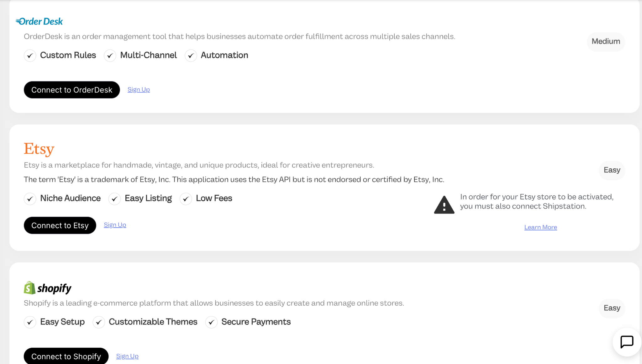Click the 'Multi-Channel' feature label
The height and width of the screenshot is (364, 642).
[149, 55]
